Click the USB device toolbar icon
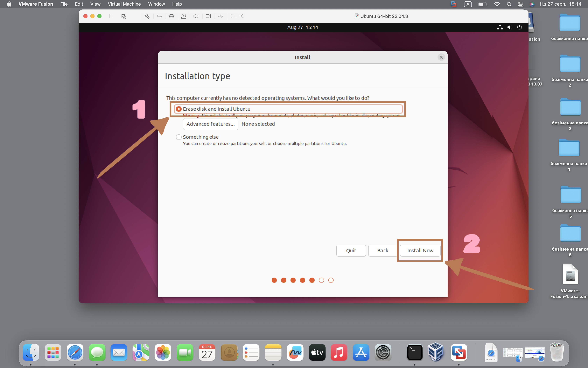The height and width of the screenshot is (368, 588). click(x=220, y=16)
